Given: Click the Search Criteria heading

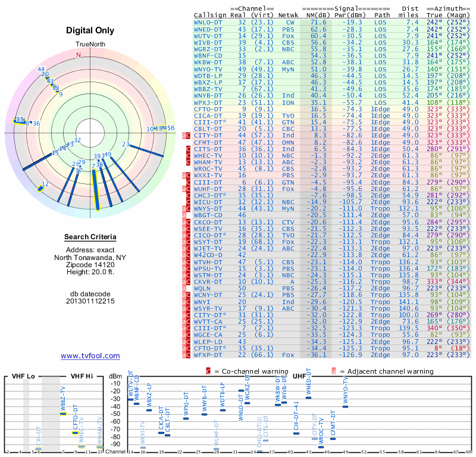Looking at the screenshot, I should coord(90,237).
